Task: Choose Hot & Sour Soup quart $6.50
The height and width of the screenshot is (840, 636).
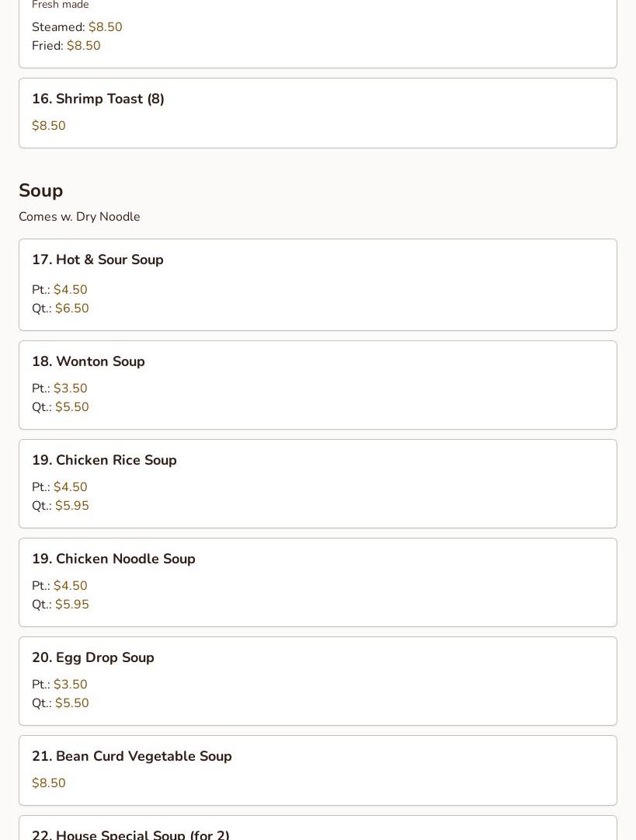Action: [71, 308]
